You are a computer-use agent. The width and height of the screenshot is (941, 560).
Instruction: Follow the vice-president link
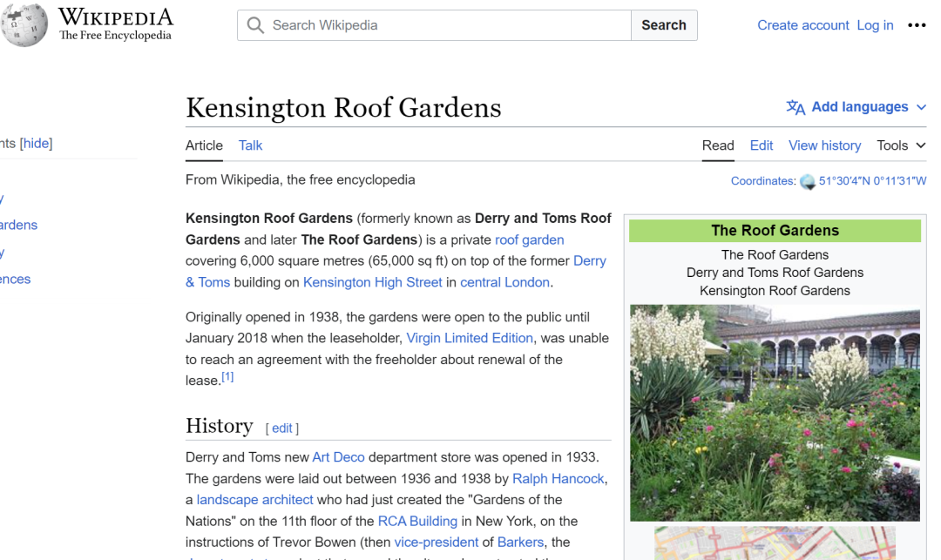coord(437,543)
